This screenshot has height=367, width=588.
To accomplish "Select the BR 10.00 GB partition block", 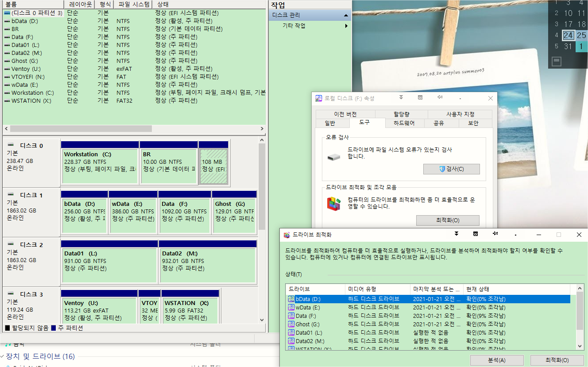I will tap(168, 162).
